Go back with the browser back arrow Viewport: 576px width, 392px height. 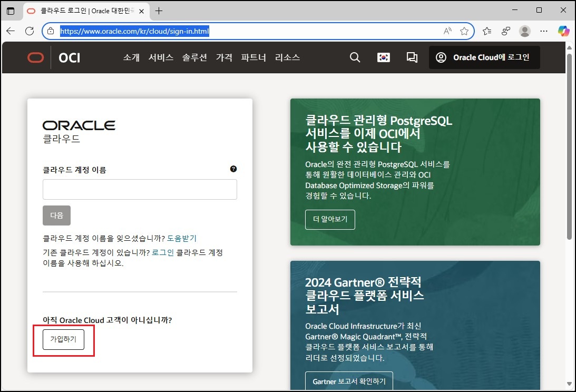[x=11, y=31]
